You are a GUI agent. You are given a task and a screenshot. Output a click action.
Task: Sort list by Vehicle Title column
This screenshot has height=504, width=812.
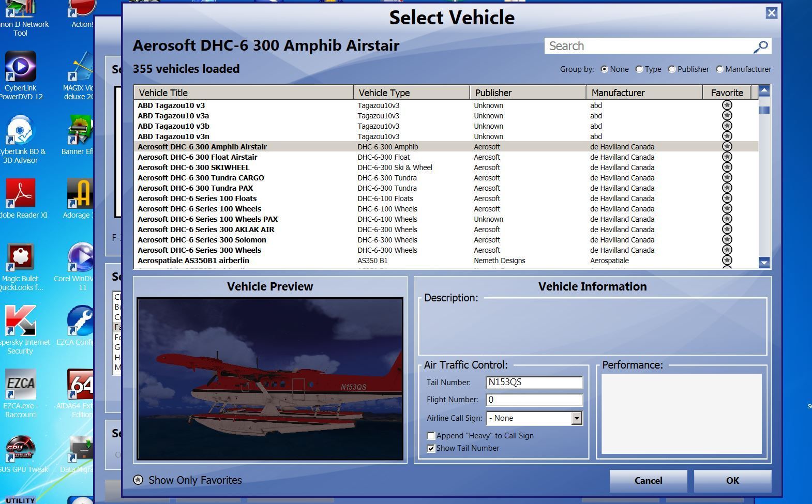244,93
